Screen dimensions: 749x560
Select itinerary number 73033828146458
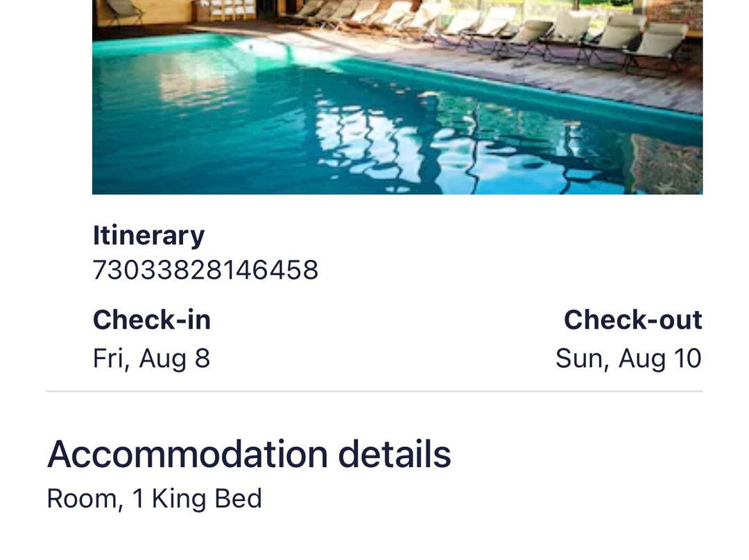(x=205, y=270)
